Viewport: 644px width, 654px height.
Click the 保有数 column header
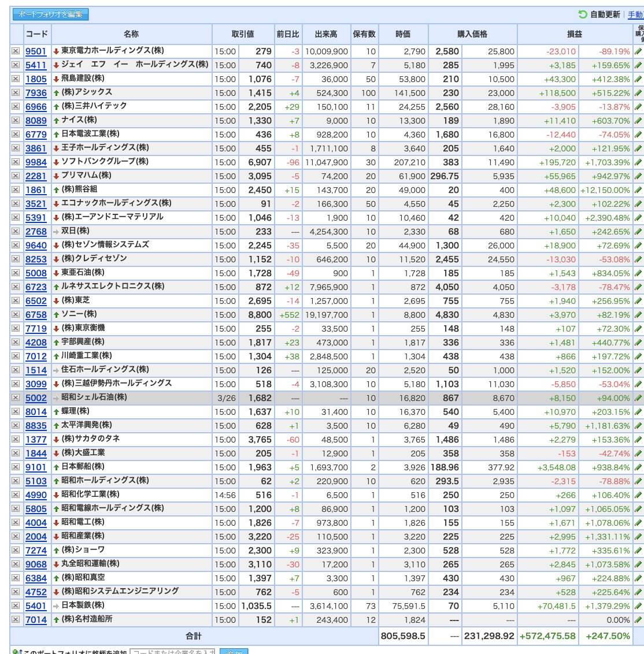coord(364,34)
